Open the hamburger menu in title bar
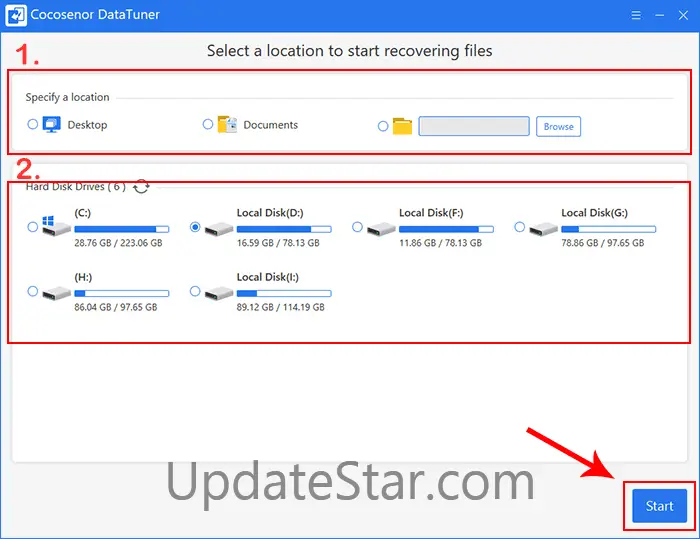Viewport: 700px width, 539px height. (x=636, y=15)
